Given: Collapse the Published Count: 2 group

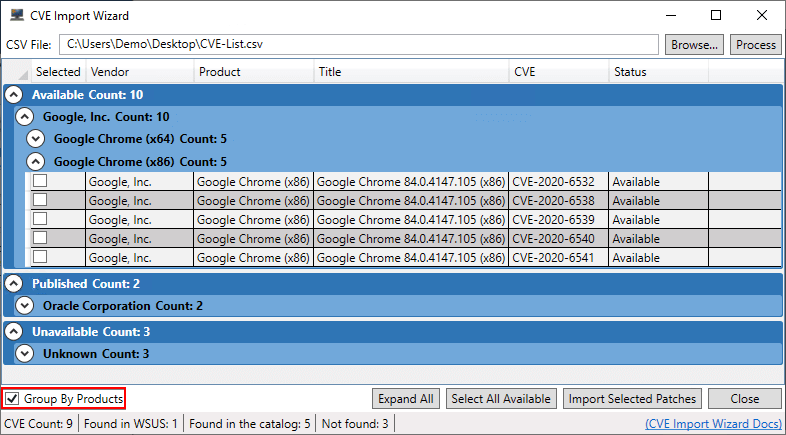Looking at the screenshot, I should coord(14,284).
